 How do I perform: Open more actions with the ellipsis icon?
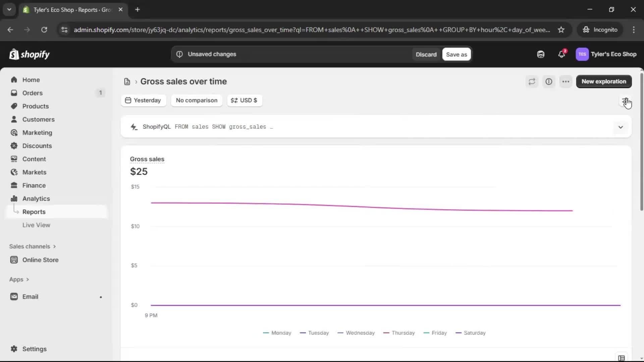point(566,81)
